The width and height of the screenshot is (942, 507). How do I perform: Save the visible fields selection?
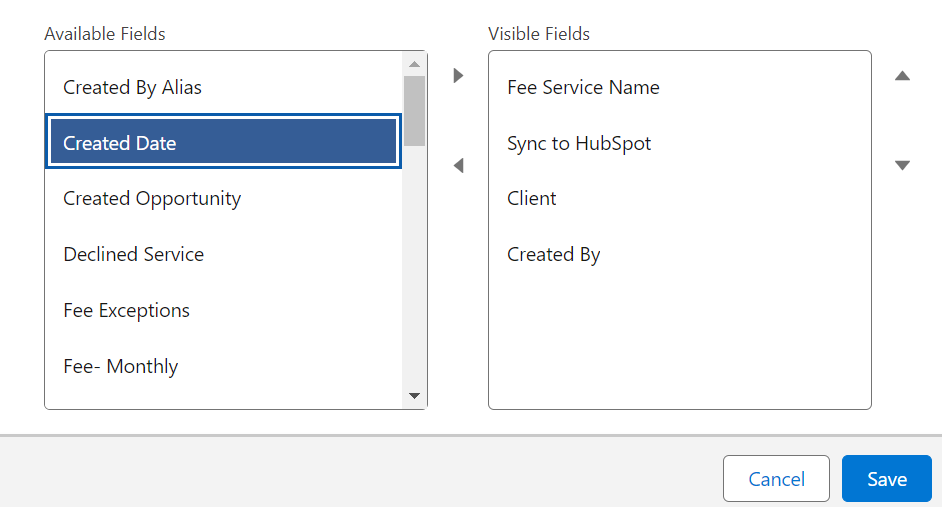(887, 479)
